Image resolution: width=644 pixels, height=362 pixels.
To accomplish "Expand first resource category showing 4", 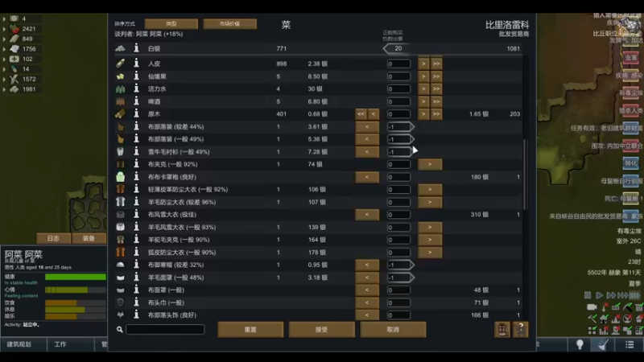I will [x=4, y=19].
